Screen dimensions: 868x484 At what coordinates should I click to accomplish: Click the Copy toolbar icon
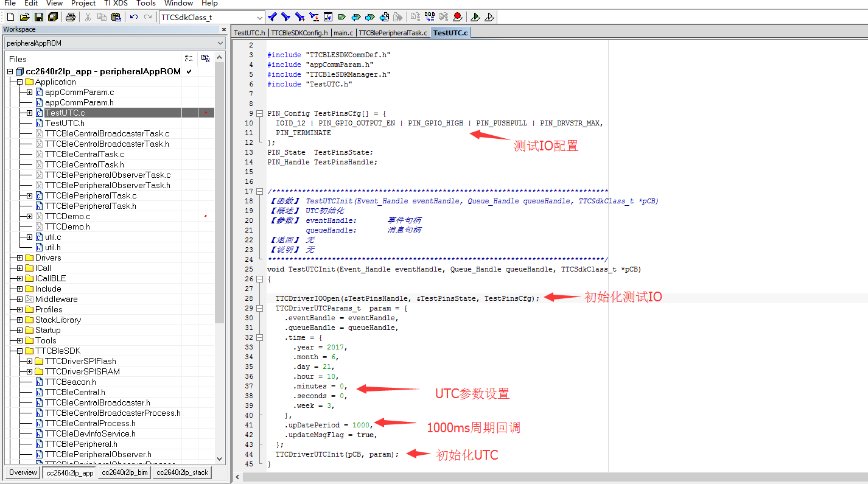coord(102,17)
